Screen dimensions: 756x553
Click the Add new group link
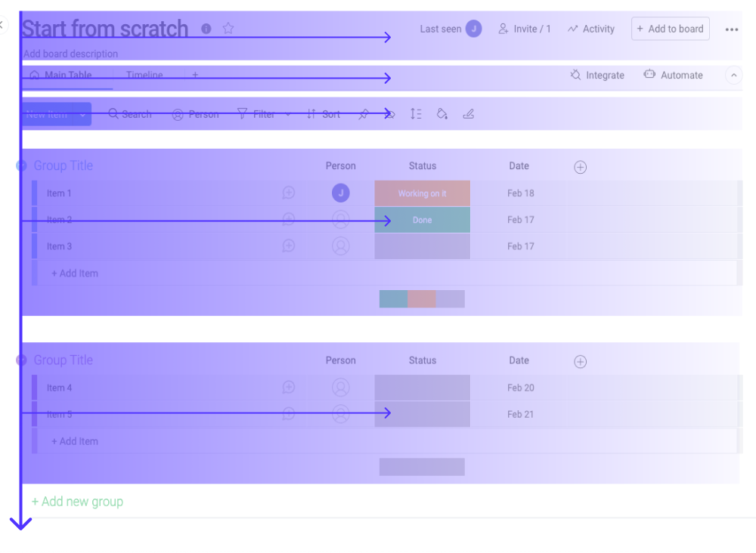77,502
